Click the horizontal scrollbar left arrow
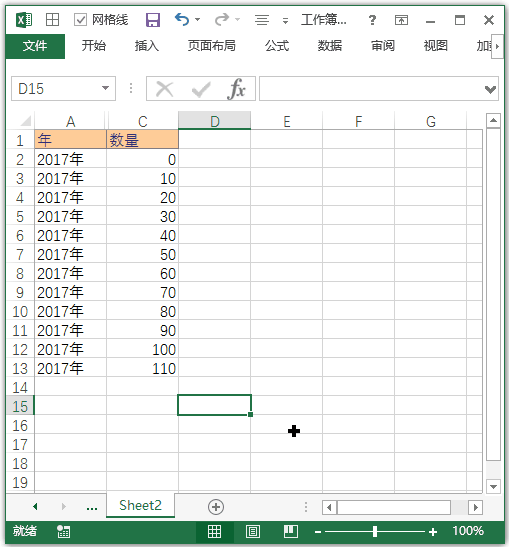This screenshot has width=509, height=547. click(329, 507)
